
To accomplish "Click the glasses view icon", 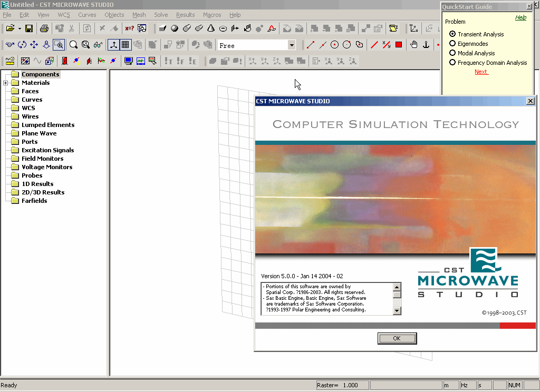I will click(98, 44).
